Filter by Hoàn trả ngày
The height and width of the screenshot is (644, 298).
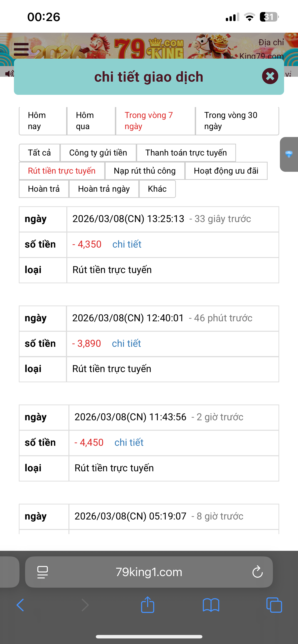click(104, 189)
